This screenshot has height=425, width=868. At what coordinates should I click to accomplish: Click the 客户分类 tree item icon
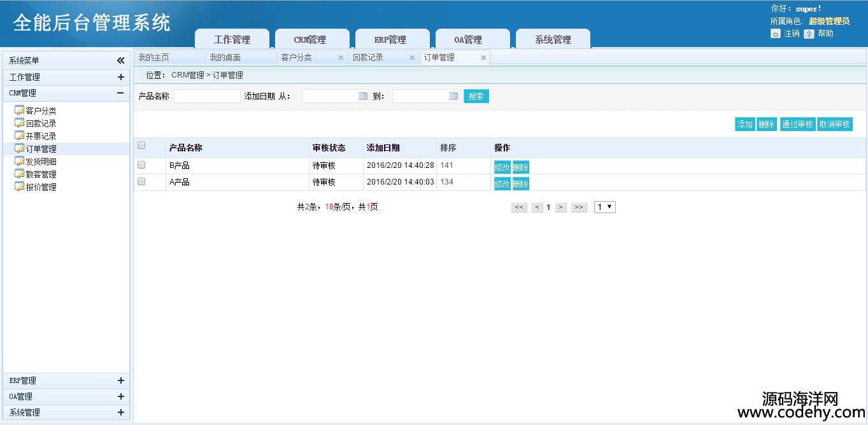tap(19, 111)
